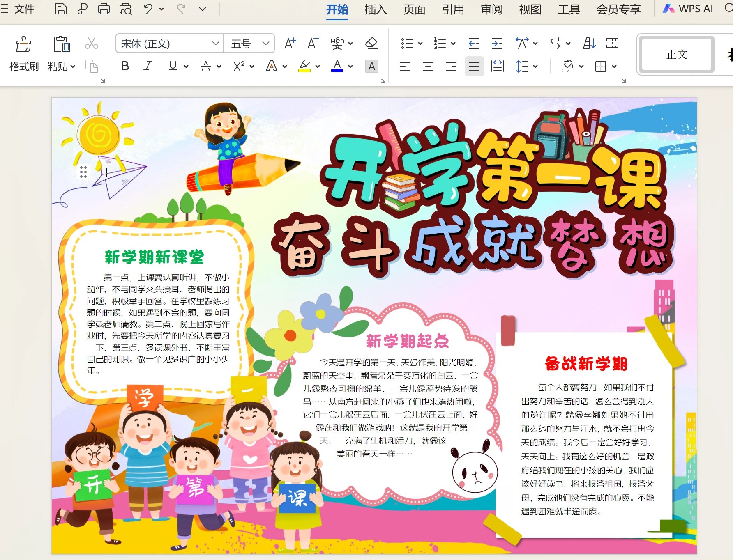Apply bold formatting
Viewport: 733px width, 560px height.
(x=125, y=66)
